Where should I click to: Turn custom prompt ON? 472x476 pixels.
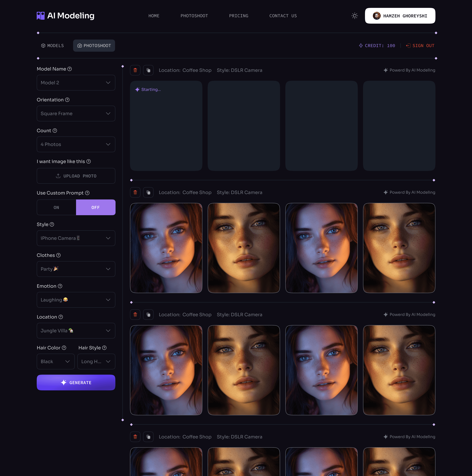pos(56,207)
